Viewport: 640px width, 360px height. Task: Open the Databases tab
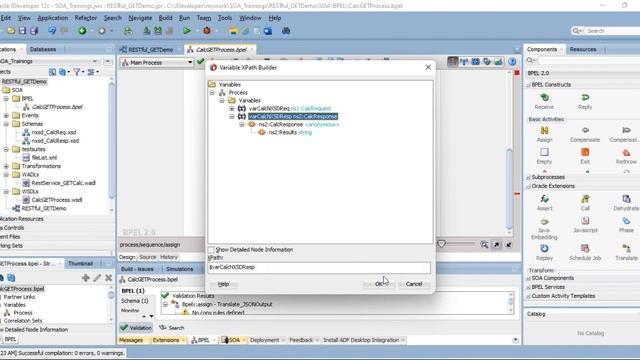(x=43, y=49)
